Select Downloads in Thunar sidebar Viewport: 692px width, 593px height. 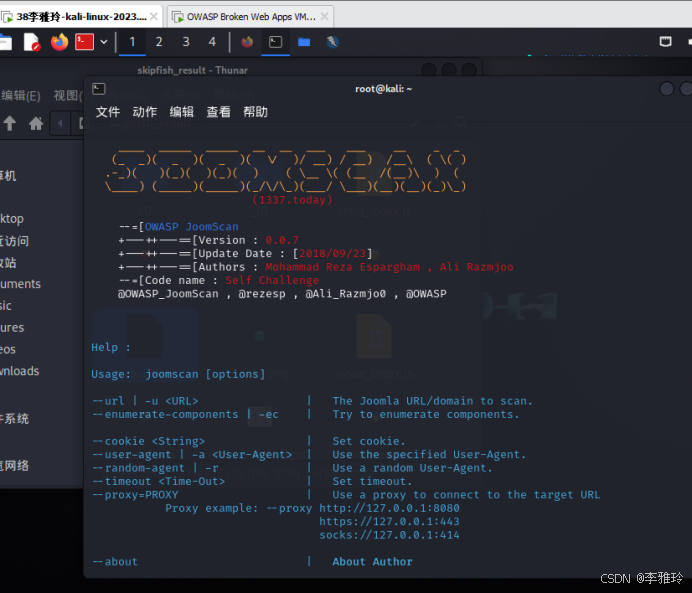[x=19, y=371]
